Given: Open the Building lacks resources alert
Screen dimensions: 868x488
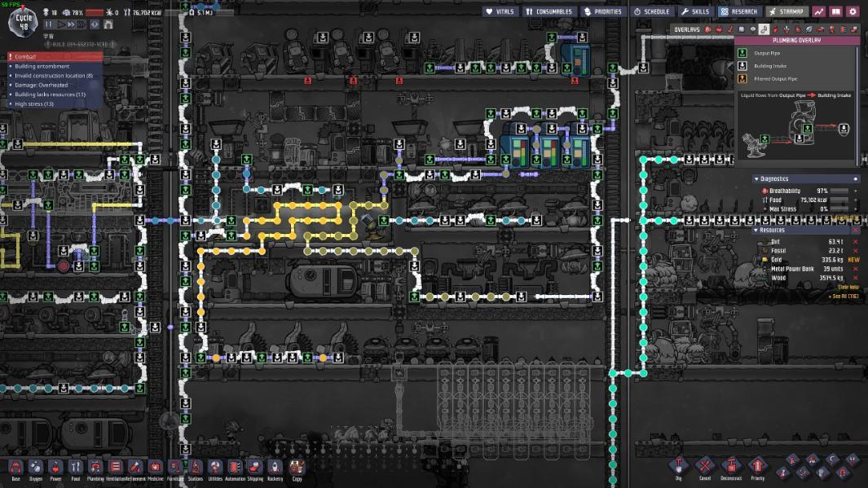Looking at the screenshot, I should [x=51, y=95].
